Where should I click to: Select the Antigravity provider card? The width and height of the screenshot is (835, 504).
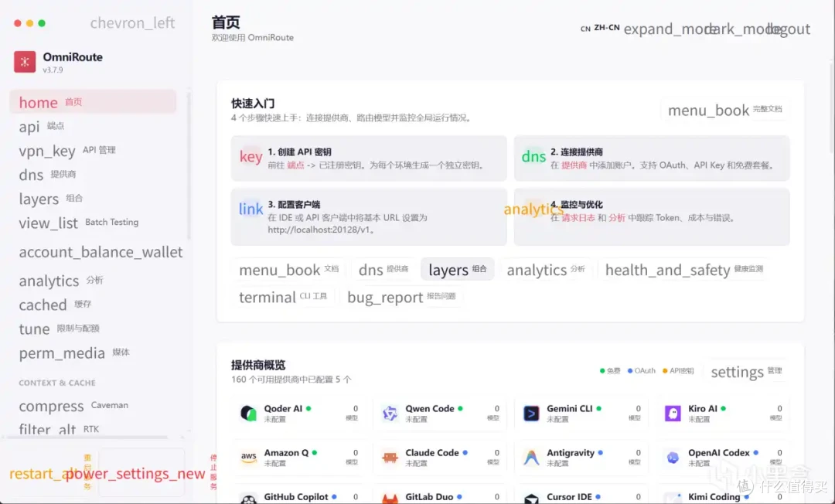[x=581, y=457]
